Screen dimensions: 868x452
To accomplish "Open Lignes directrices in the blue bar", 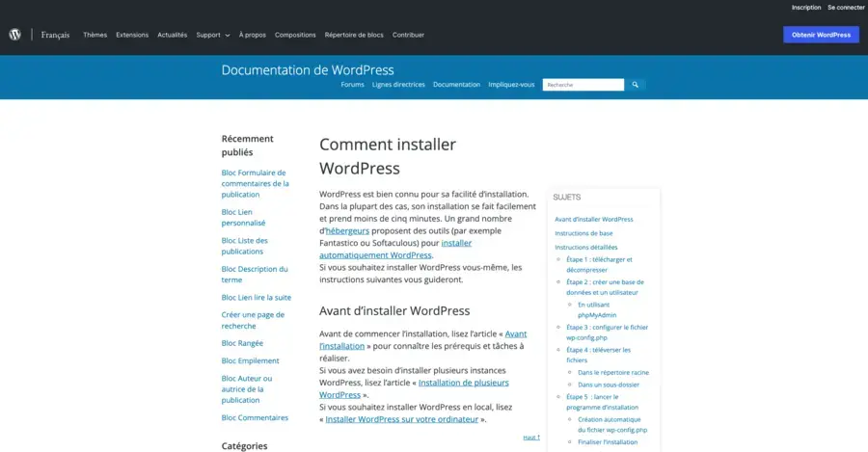I will tap(398, 85).
